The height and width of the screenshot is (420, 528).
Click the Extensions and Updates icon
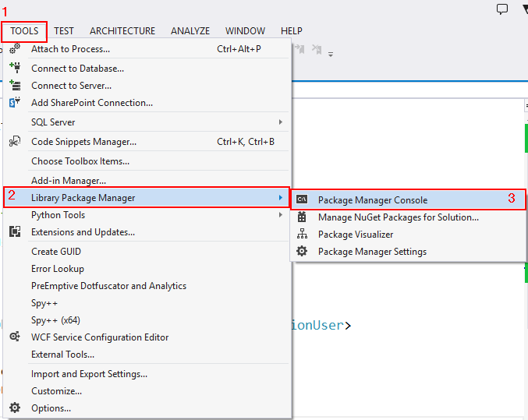[15, 232]
